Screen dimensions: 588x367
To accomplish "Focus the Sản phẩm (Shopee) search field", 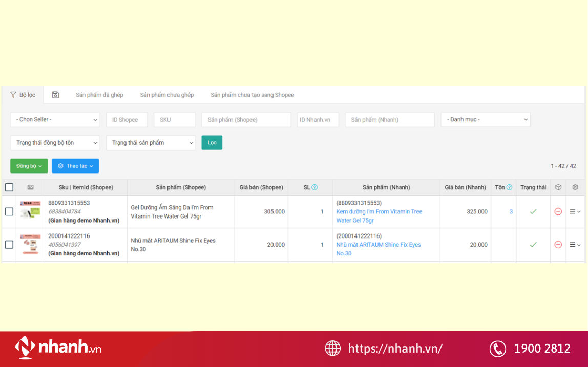I will 246,120.
